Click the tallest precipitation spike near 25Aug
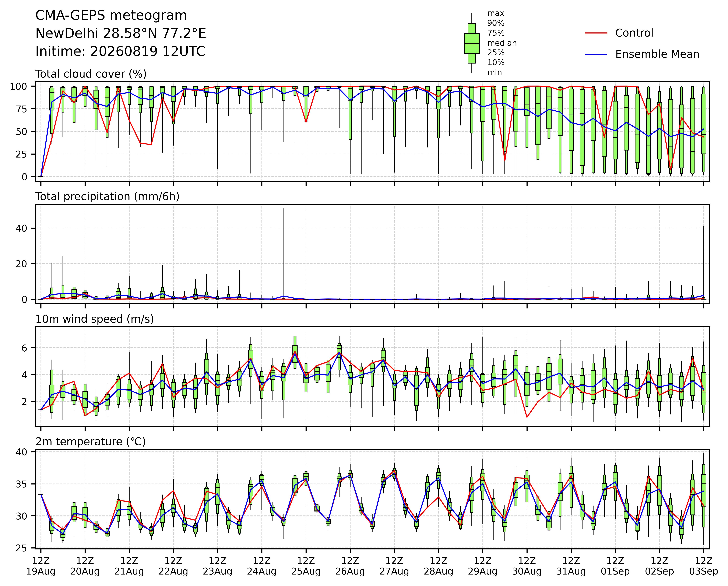The height and width of the screenshot is (586, 728). point(284,253)
